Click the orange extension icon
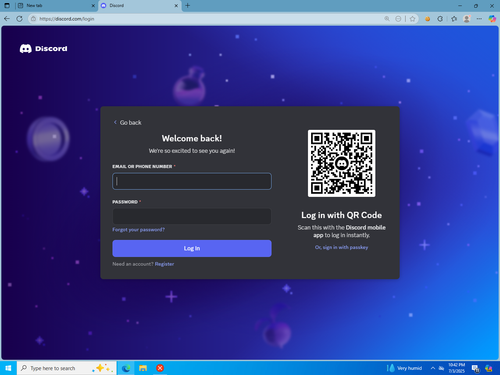500x375 pixels. (427, 19)
